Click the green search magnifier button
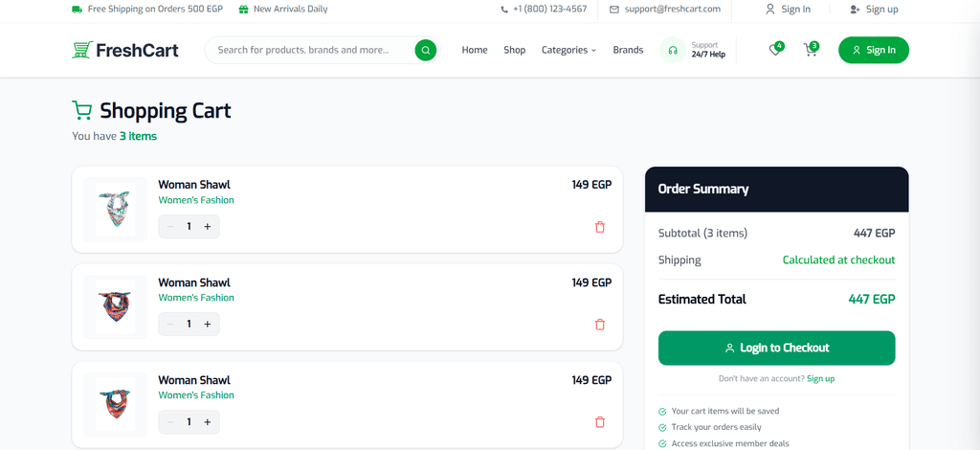Screen dimensions: 980x450 coord(426,50)
